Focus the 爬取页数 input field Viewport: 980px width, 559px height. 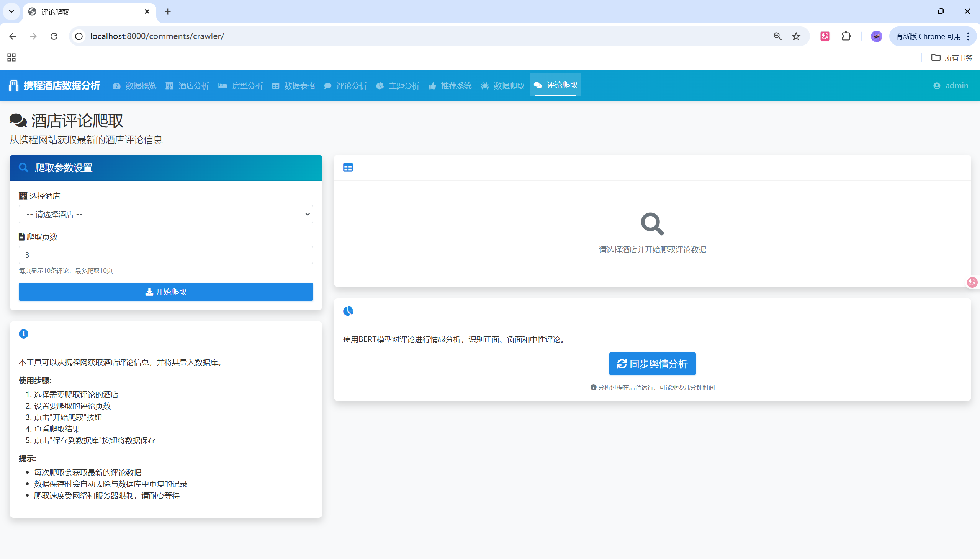click(165, 255)
